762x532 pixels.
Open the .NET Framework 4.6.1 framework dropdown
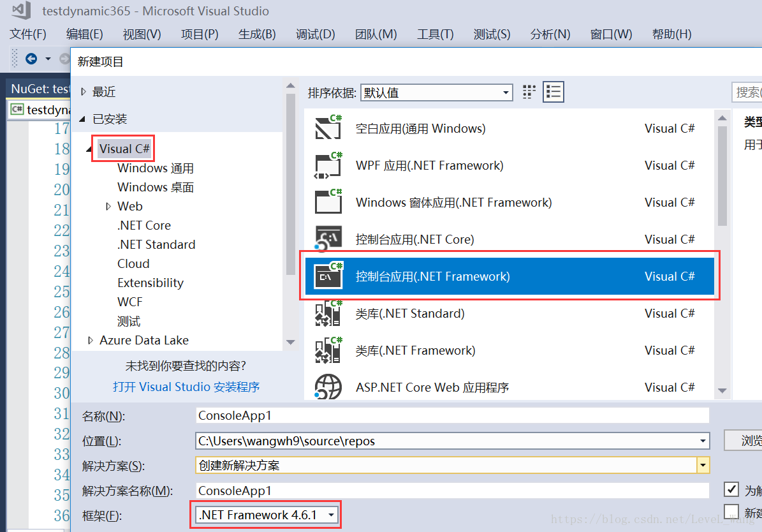pos(265,515)
